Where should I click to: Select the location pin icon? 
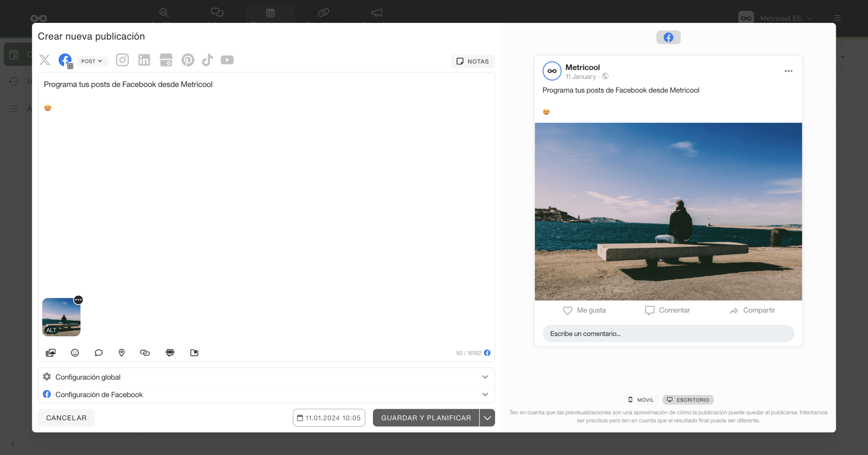click(122, 352)
